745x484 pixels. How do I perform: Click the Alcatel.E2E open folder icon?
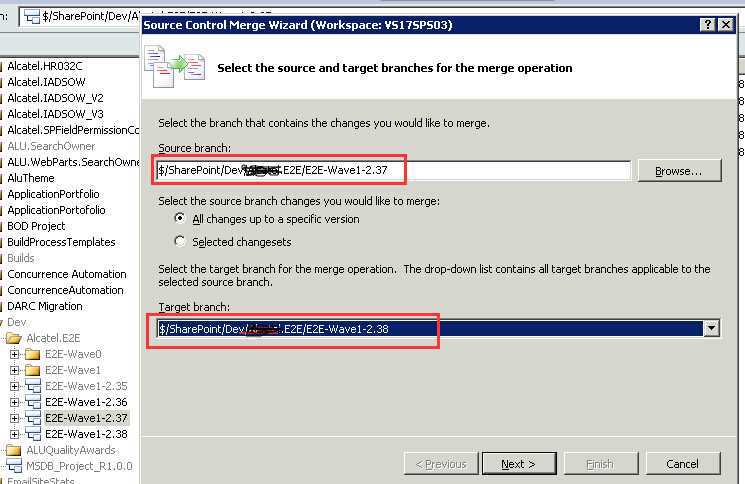[x=14, y=338]
